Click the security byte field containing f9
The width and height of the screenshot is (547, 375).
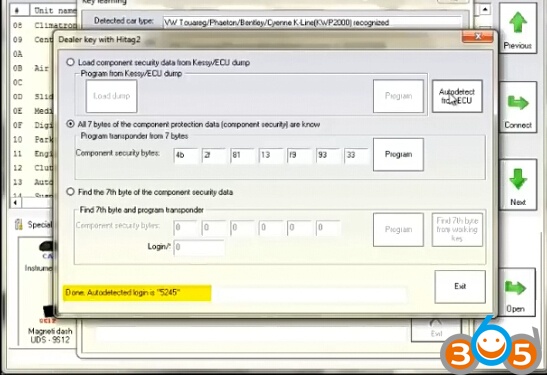(x=300, y=155)
